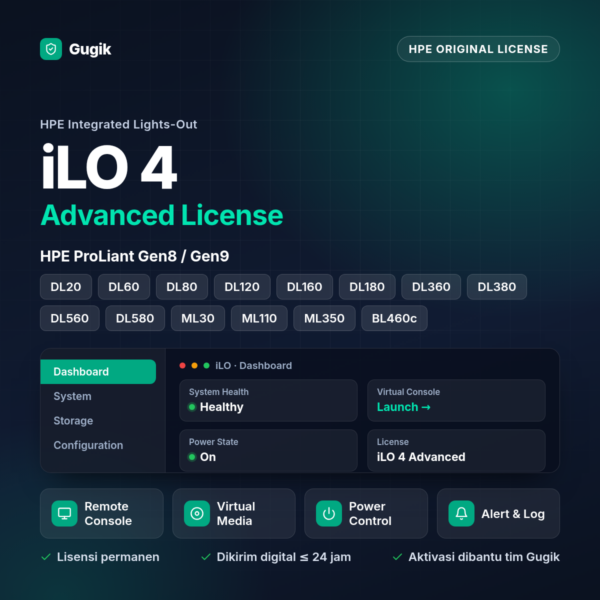600x600 pixels.
Task: Select the DL80 model chip
Action: pyautogui.click(x=182, y=287)
